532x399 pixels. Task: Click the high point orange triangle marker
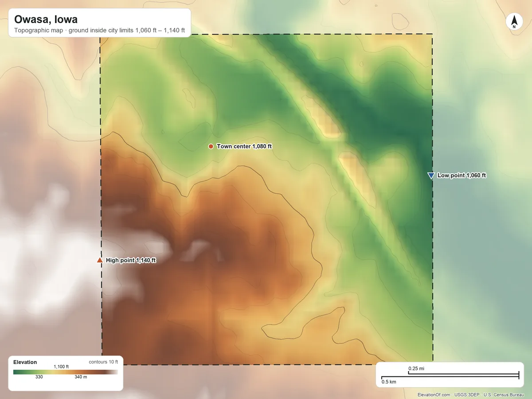[100, 260]
